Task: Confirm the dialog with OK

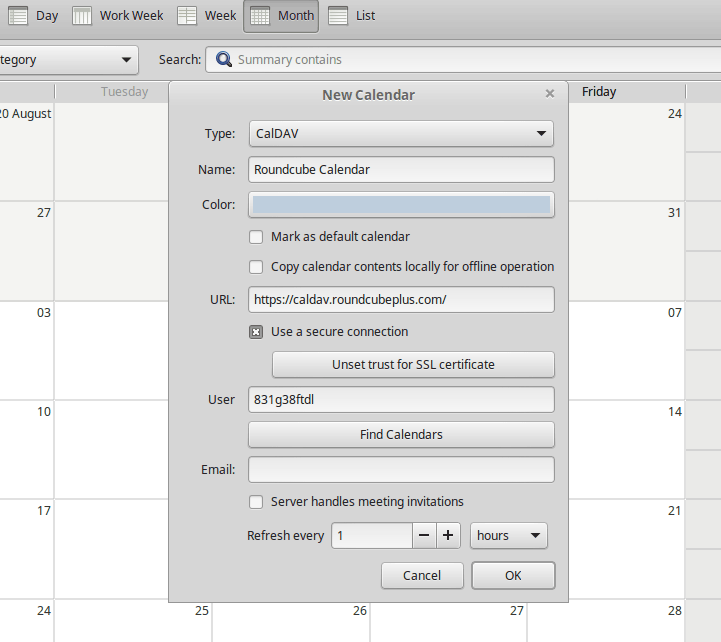Action: pos(513,575)
